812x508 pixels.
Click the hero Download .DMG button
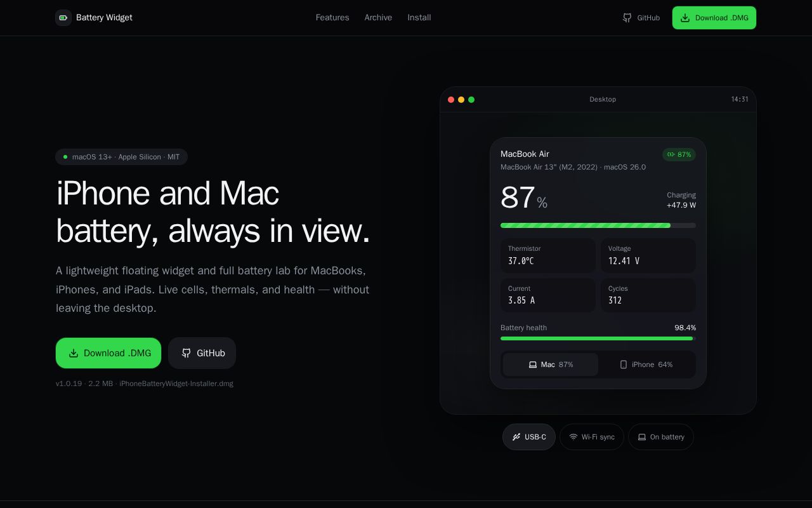tap(108, 353)
